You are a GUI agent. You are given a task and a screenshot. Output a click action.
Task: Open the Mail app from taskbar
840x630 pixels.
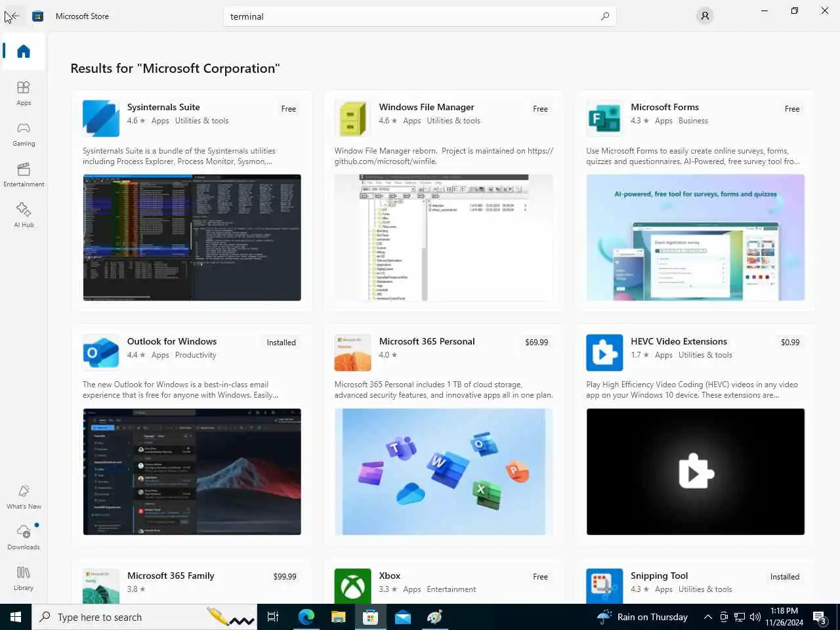click(403, 617)
